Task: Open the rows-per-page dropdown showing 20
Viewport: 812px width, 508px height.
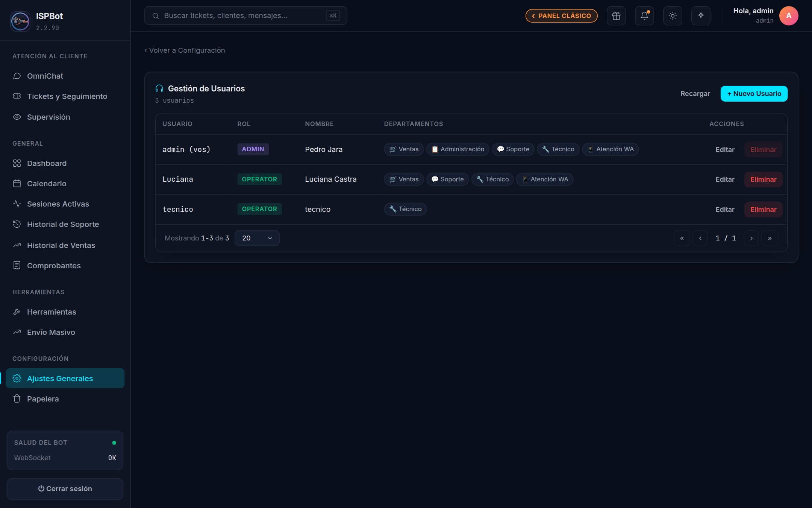Action: 257,238
